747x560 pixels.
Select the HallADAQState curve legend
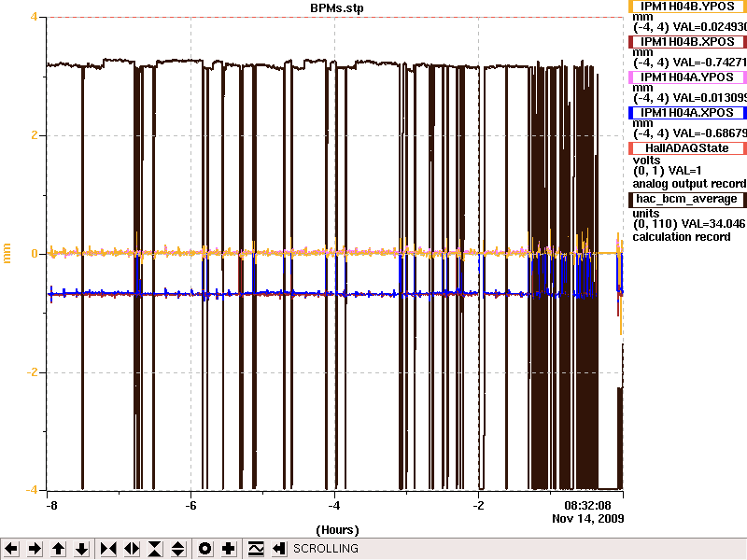687,148
